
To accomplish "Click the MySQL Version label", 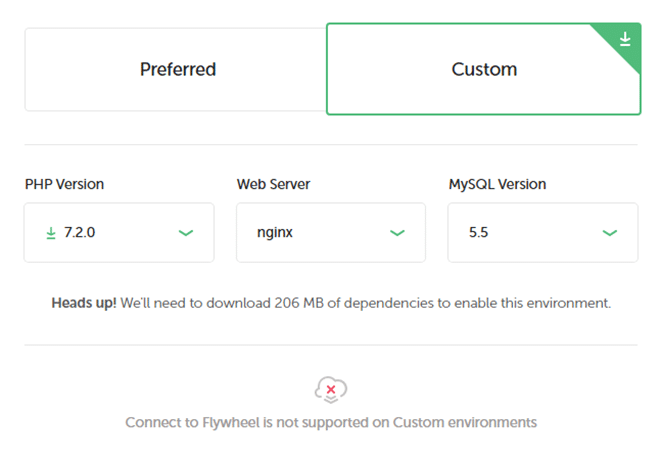I will click(x=497, y=184).
